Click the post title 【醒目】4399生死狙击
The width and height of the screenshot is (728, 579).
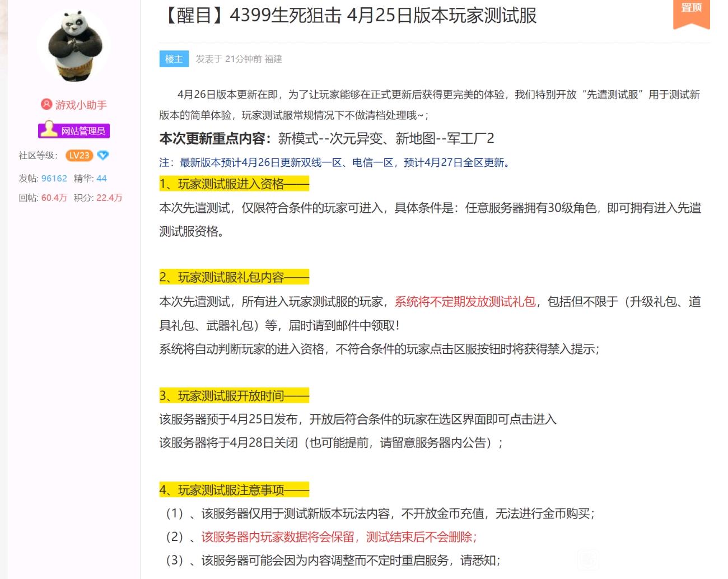(x=348, y=15)
